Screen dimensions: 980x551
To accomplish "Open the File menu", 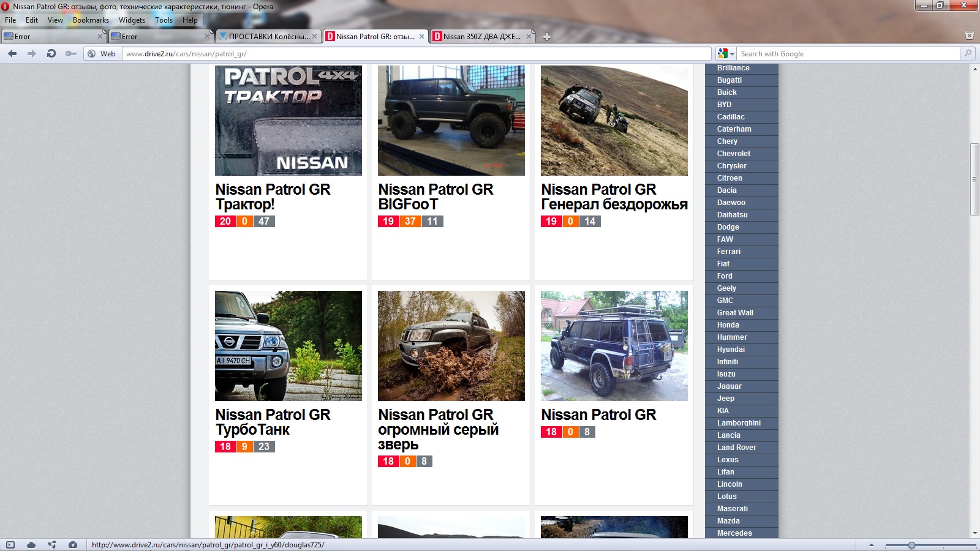I will point(10,20).
